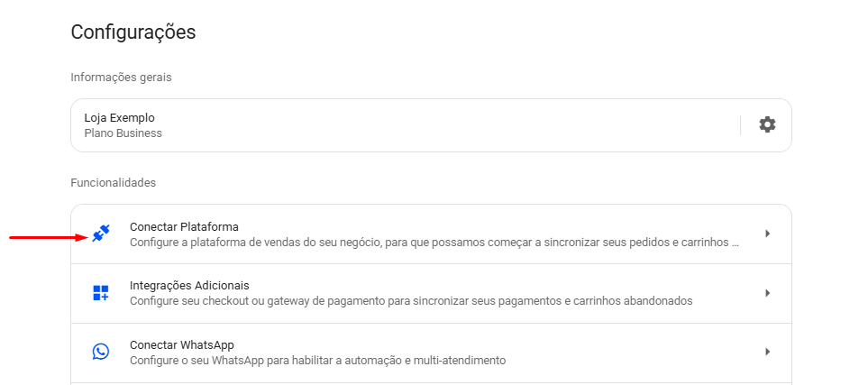Open store settings via the gear icon
The image size is (868, 385).
(x=767, y=124)
